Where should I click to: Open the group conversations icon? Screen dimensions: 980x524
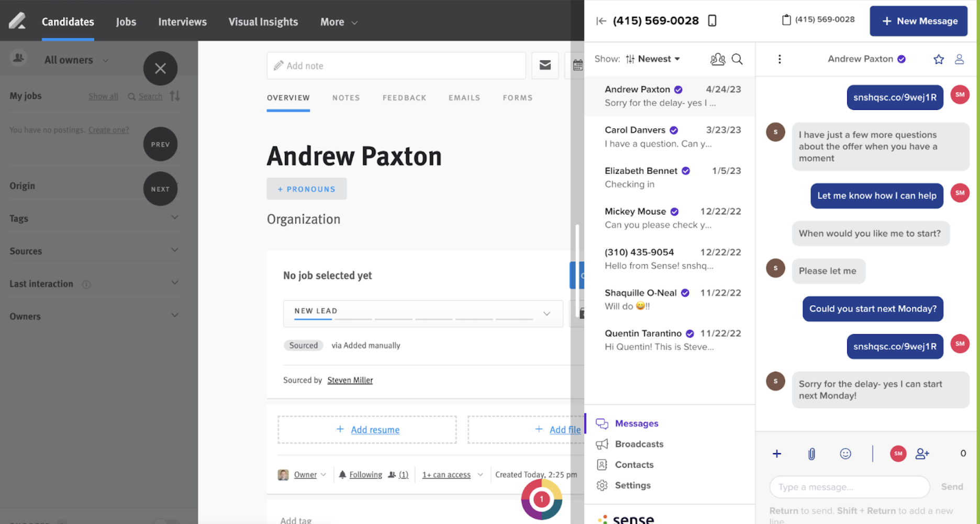click(x=718, y=59)
